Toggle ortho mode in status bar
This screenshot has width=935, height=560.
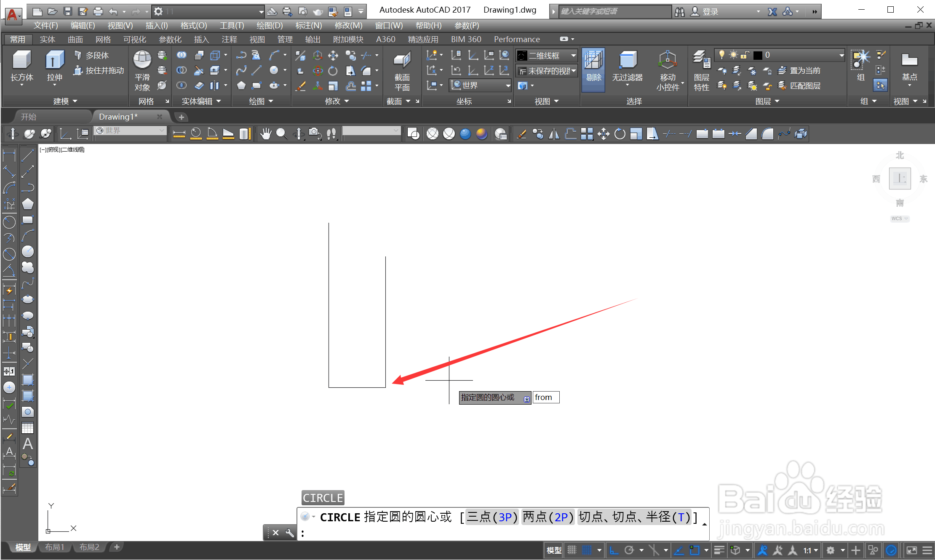614,550
